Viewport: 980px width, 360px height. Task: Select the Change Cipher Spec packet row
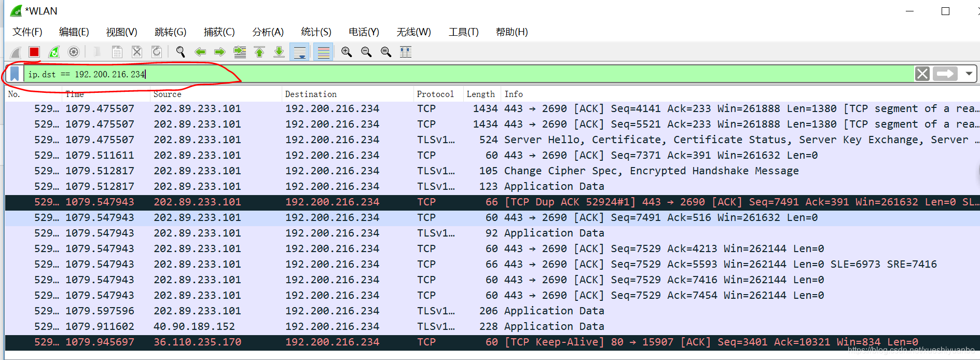click(x=492, y=171)
